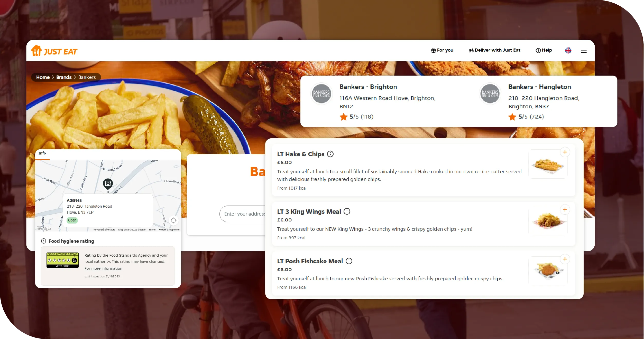Image resolution: width=644 pixels, height=339 pixels.
Task: Show info for LT 3 King Wings Meal
Action: coord(347,211)
